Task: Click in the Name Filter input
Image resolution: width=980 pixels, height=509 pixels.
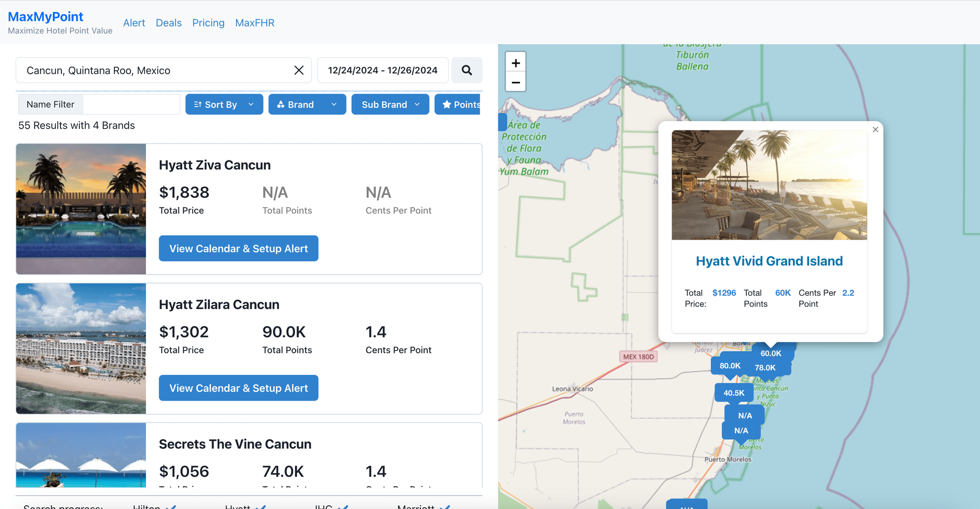Action: click(x=131, y=104)
